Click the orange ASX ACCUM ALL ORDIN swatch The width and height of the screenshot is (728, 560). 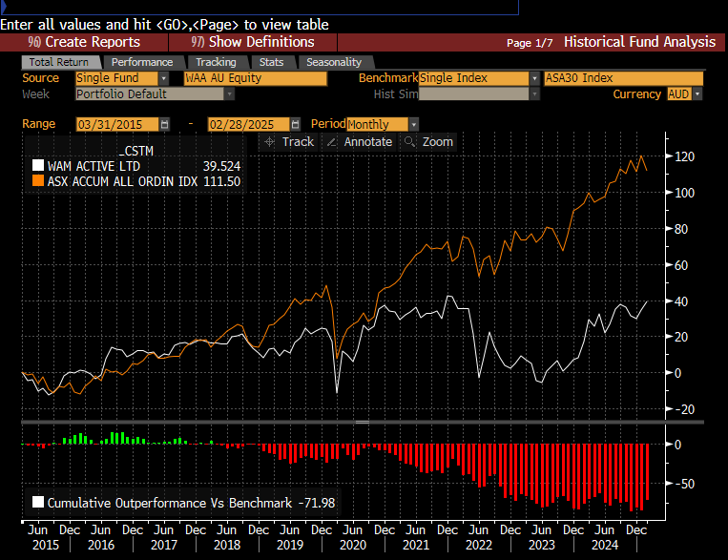tap(38, 181)
